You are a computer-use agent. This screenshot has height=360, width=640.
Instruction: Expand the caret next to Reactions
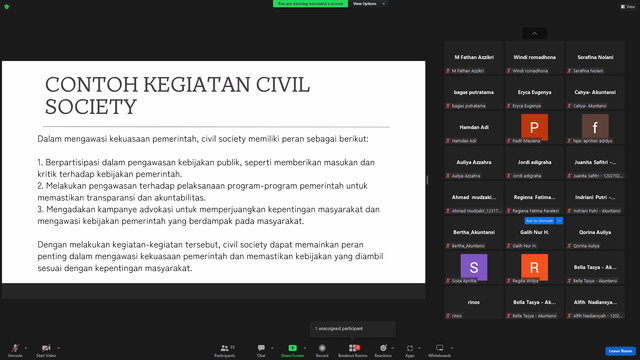(393, 348)
